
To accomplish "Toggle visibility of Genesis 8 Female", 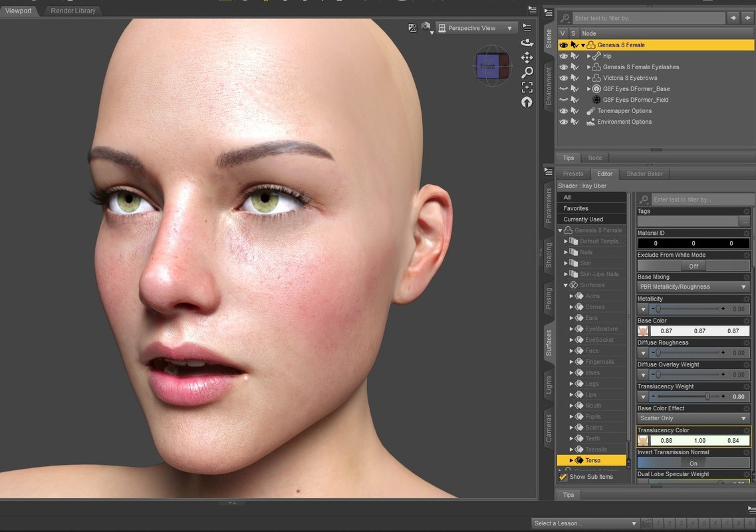I will coord(563,45).
